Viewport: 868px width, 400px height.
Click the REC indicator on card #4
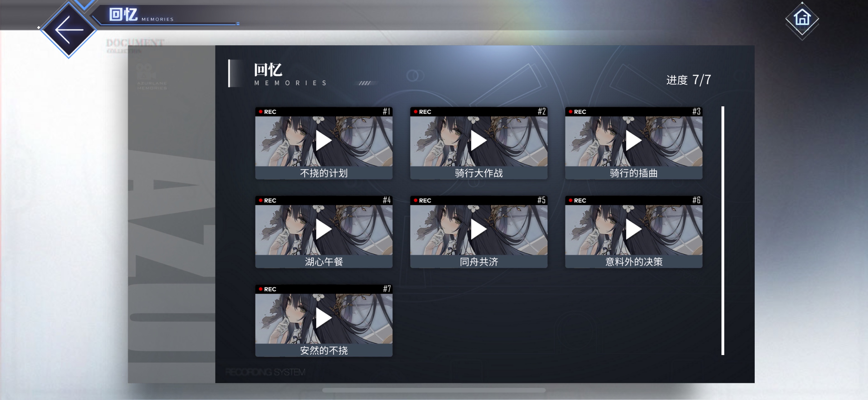pos(268,200)
